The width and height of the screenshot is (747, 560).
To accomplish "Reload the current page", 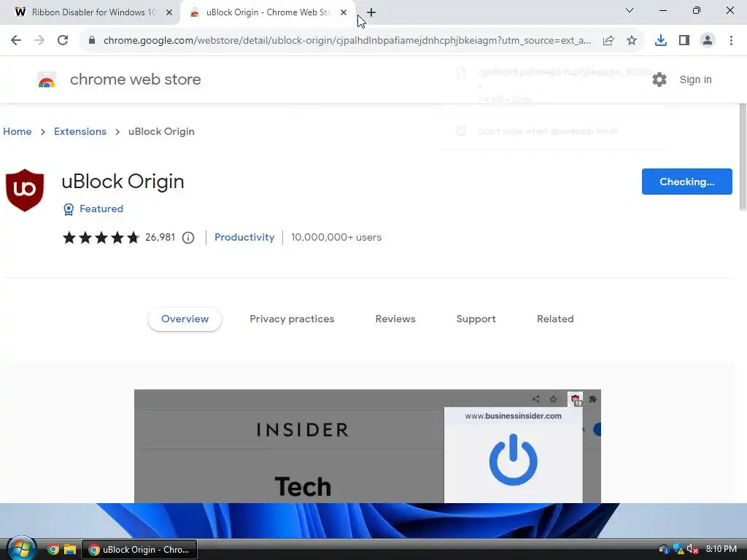I will point(63,41).
